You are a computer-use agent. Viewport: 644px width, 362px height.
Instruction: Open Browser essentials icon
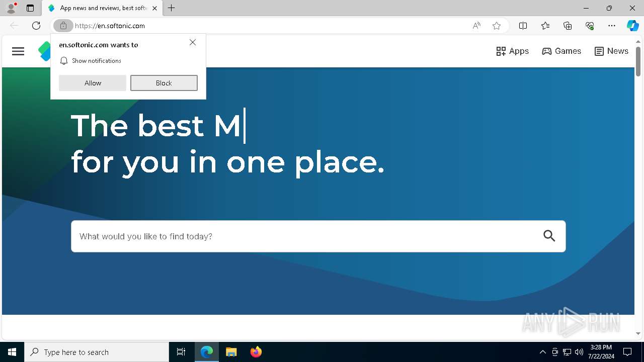pyautogui.click(x=590, y=26)
